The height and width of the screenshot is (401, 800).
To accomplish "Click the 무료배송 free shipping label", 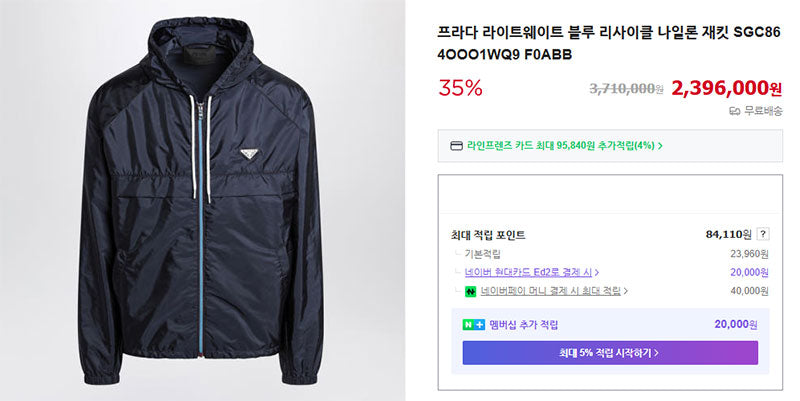I will 763,111.
